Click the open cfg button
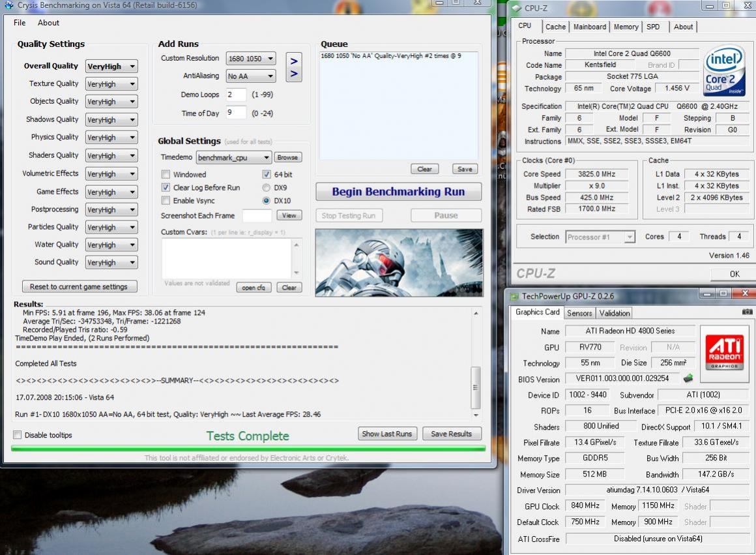The height and width of the screenshot is (555, 756). point(254,288)
